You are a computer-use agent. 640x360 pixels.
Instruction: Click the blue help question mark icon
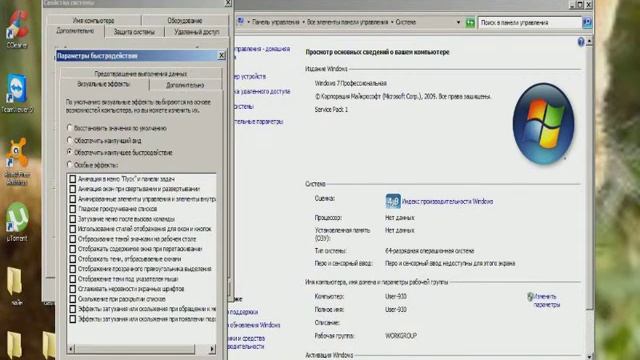[581, 42]
